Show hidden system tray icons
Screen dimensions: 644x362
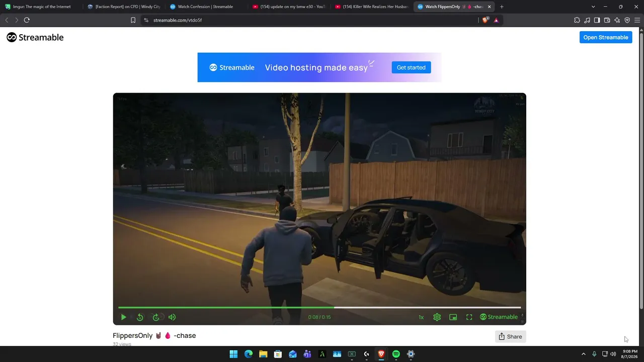pyautogui.click(x=584, y=354)
